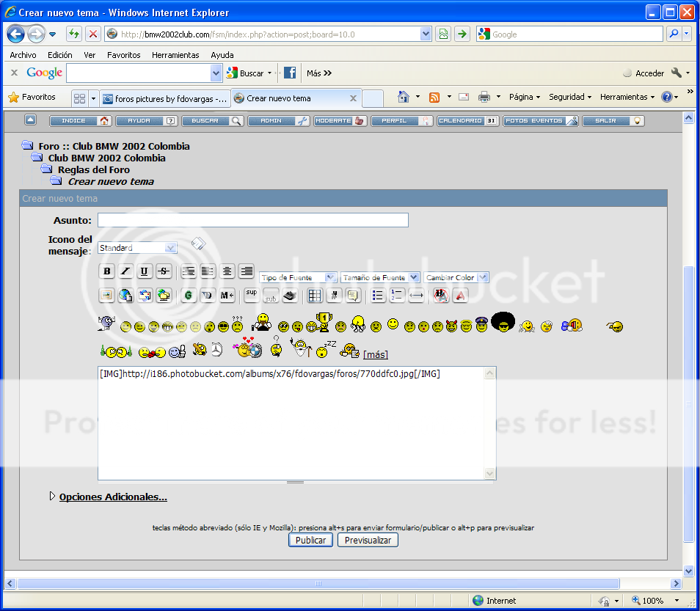Insert a table into the post
Screen dimensions: 700x611
315,296
